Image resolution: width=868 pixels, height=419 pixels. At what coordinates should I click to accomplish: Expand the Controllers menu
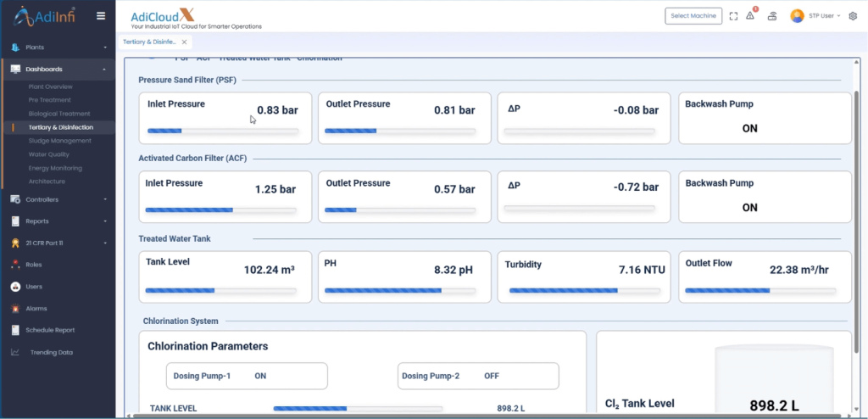point(58,199)
